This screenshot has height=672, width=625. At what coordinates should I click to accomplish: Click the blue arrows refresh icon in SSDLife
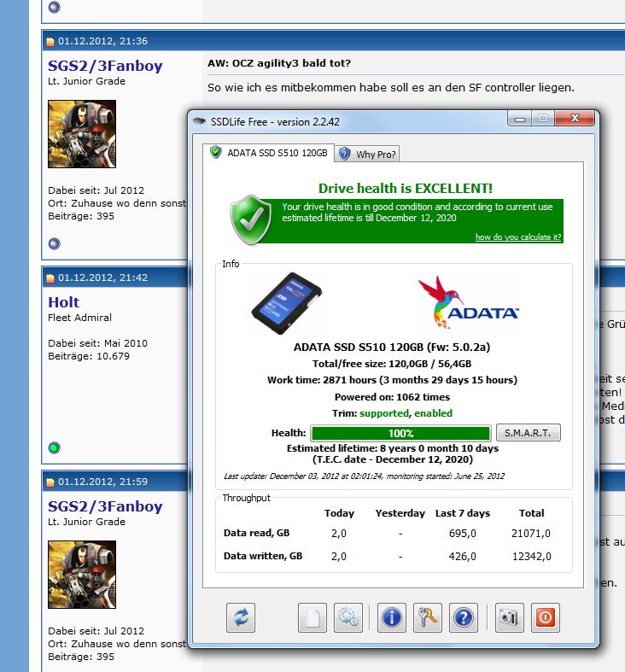(x=241, y=617)
